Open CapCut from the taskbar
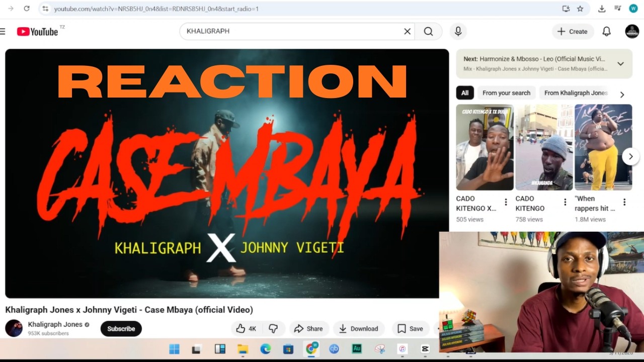644x362 pixels. tap(425, 348)
